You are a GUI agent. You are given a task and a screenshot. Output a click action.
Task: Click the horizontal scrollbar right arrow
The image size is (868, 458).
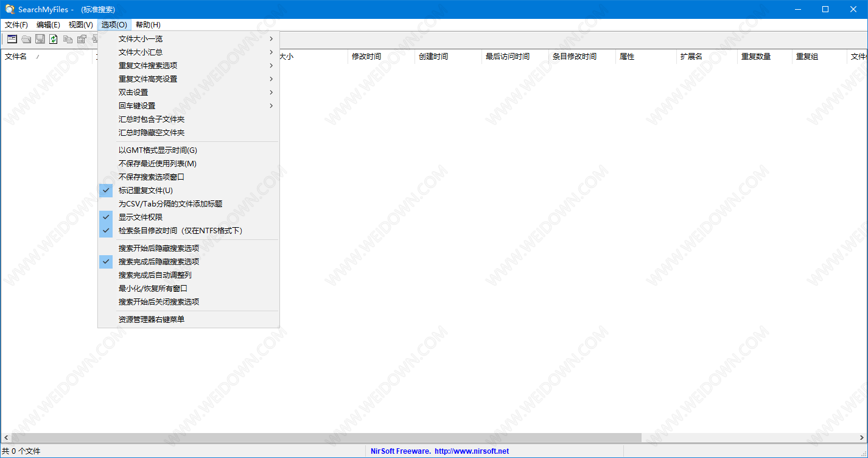862,437
